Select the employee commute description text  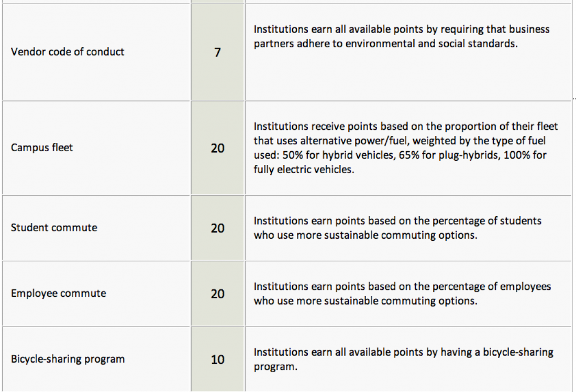tap(402, 294)
